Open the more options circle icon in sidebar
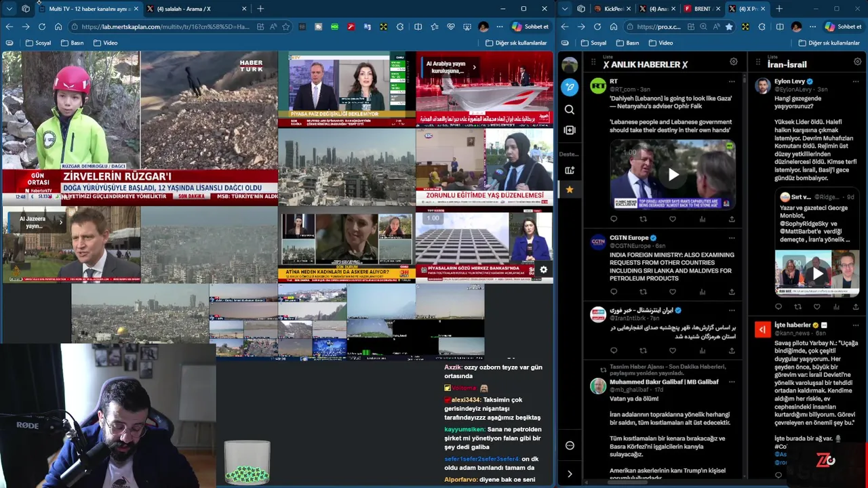This screenshot has height=488, width=868. tap(570, 445)
